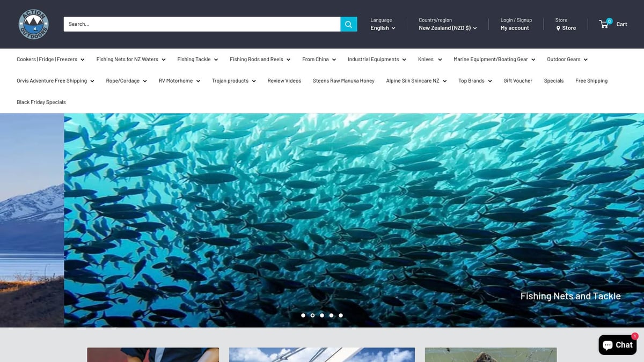Open the Black Friday Specials menu

[41, 102]
